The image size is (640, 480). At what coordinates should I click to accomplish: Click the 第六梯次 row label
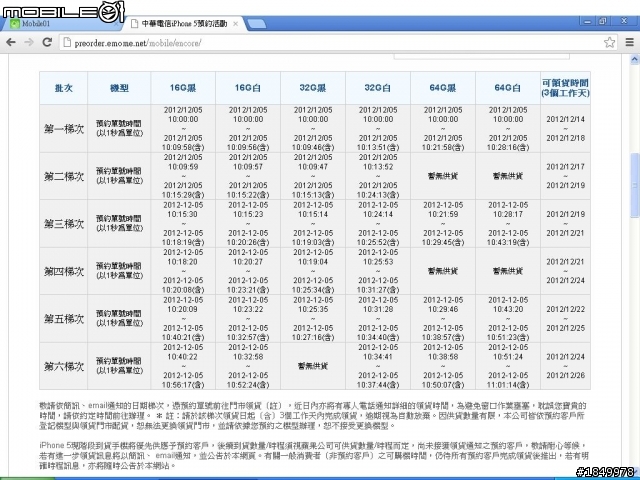[x=64, y=366]
